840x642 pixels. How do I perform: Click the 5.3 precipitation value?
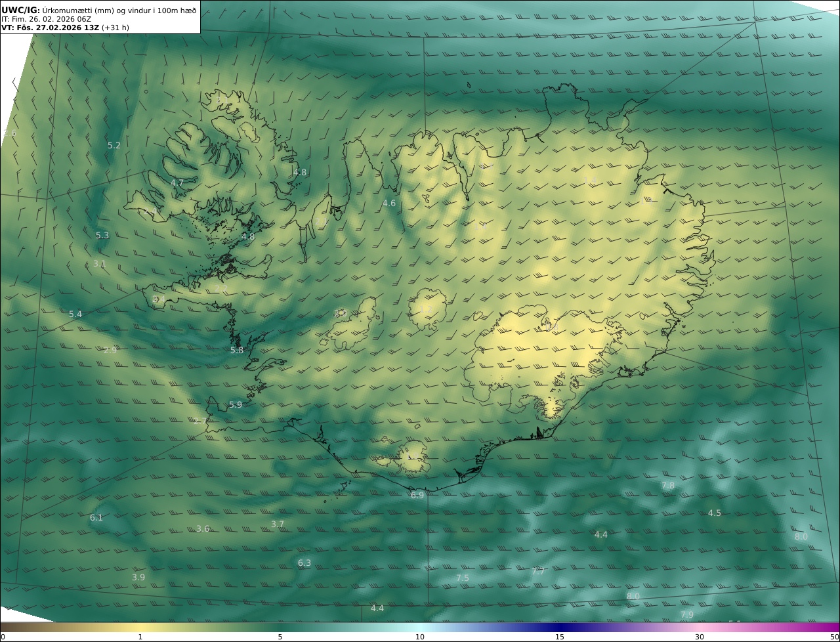(102, 235)
